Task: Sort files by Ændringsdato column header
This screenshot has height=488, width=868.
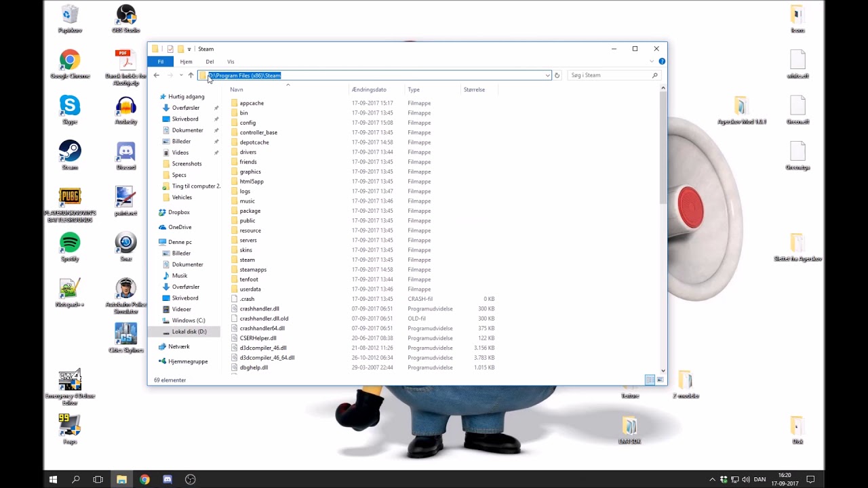Action: pos(376,89)
